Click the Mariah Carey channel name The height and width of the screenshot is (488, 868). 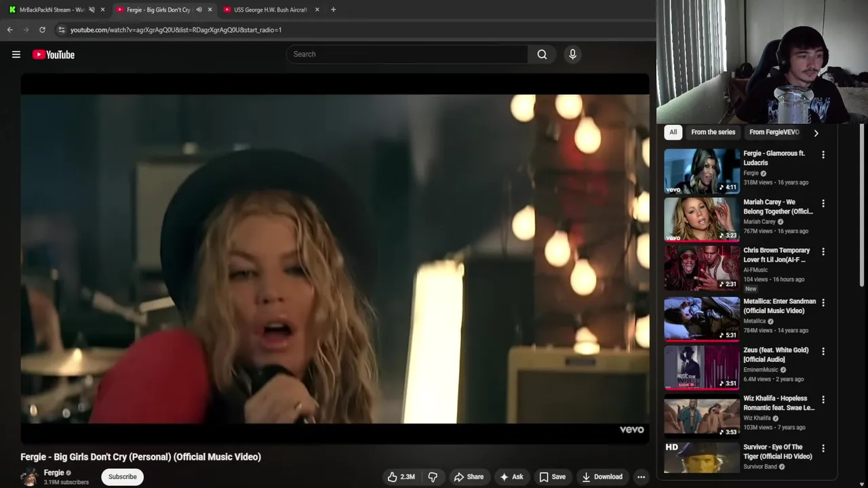[759, 222]
